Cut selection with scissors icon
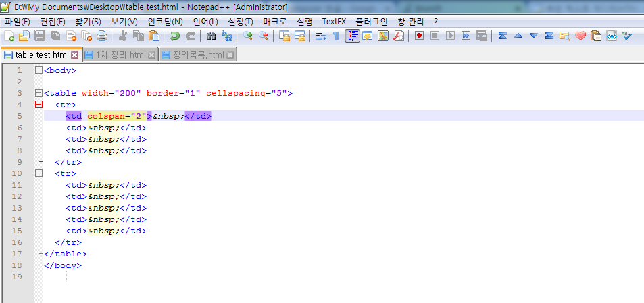 [122, 36]
